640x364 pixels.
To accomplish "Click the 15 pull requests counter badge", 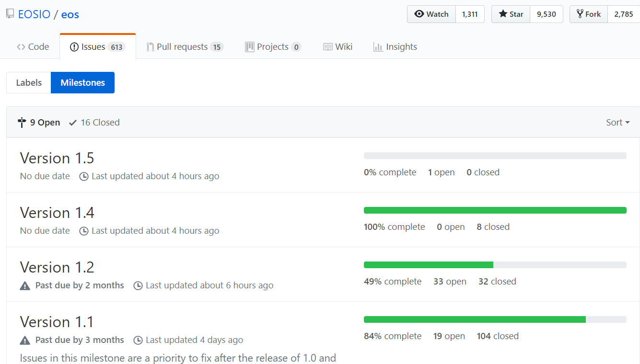I will point(217,47).
